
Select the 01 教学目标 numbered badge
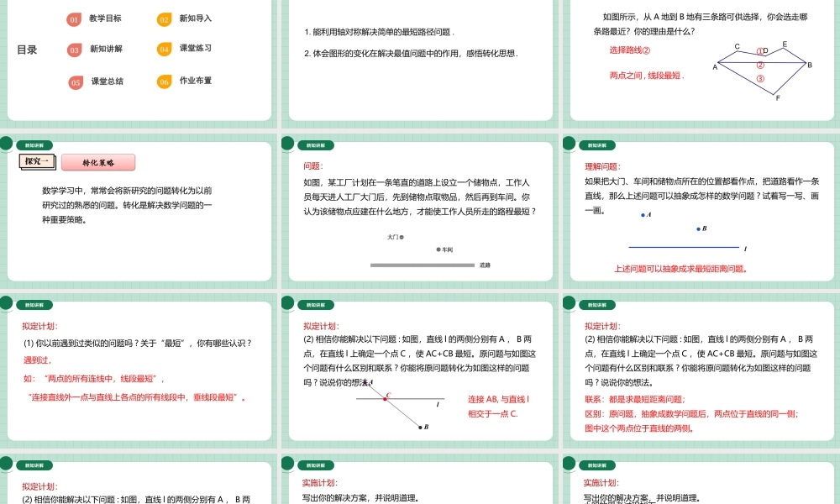[75, 19]
